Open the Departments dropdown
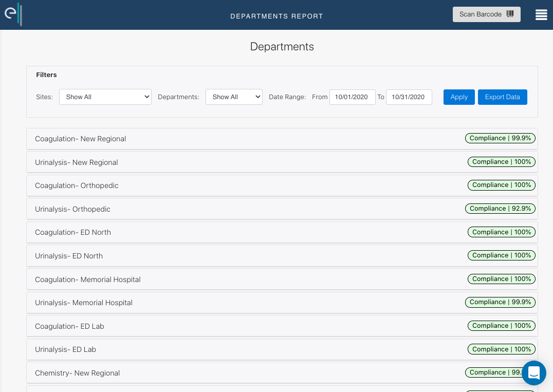Screen dimensions: 553x392 click(x=234, y=97)
